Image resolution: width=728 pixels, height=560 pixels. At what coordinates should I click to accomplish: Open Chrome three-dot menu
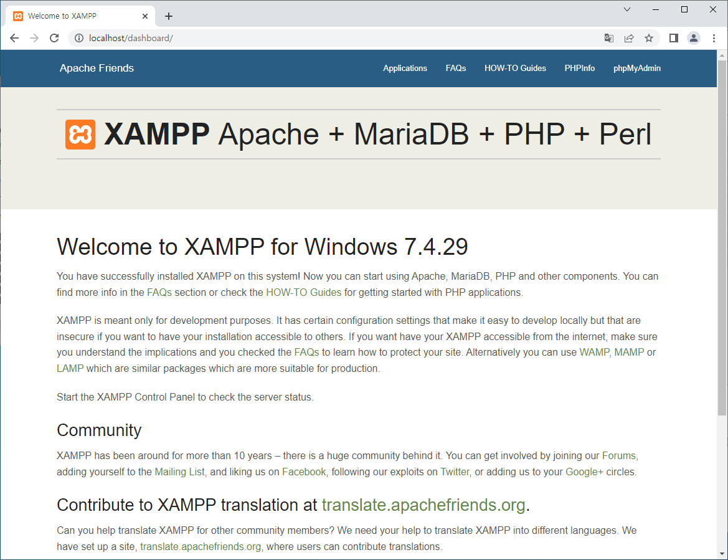point(714,38)
